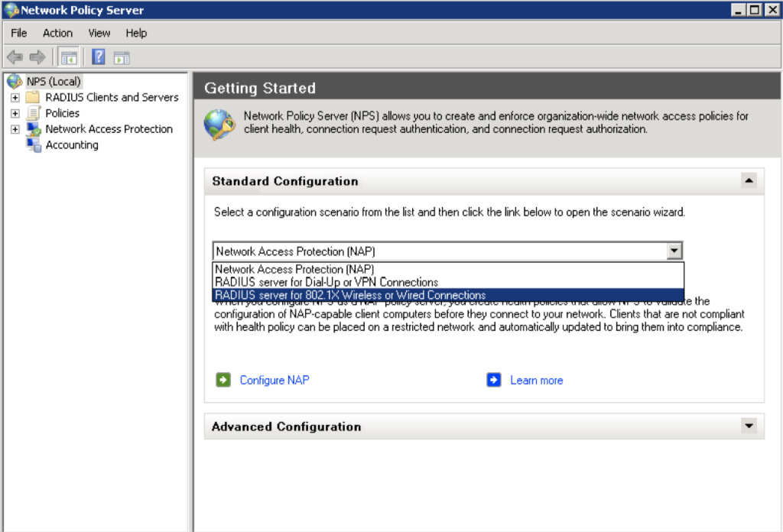Image resolution: width=783 pixels, height=532 pixels.
Task: Maximize the Network Policy Server window
Action: click(x=755, y=10)
